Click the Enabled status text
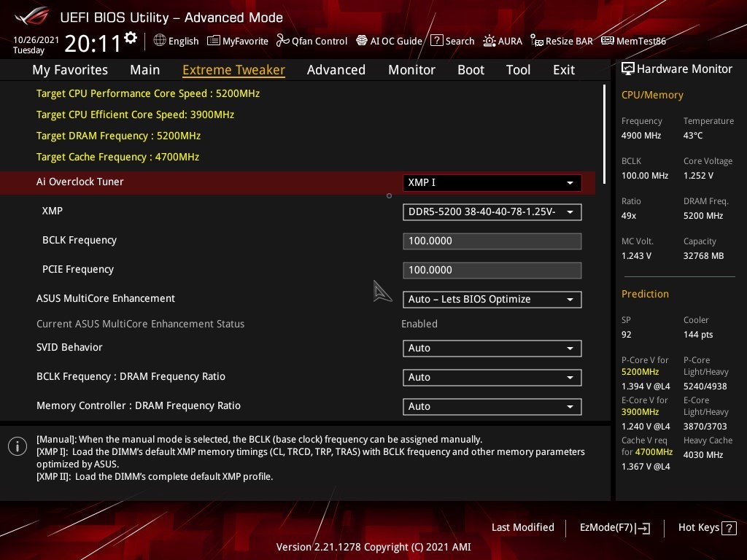Viewport: 747px width, 560px height. pos(419,324)
